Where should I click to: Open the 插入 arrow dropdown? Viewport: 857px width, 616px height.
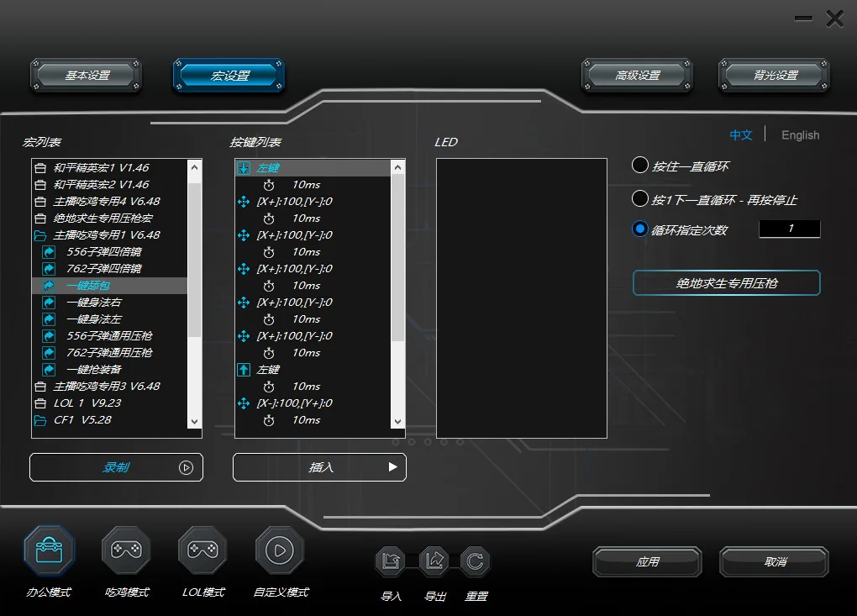coord(392,467)
